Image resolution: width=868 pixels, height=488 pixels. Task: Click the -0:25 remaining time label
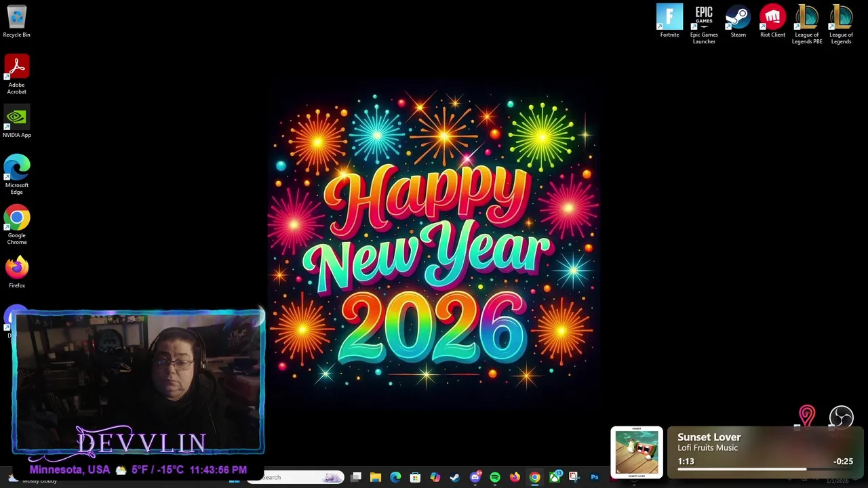[843, 462]
